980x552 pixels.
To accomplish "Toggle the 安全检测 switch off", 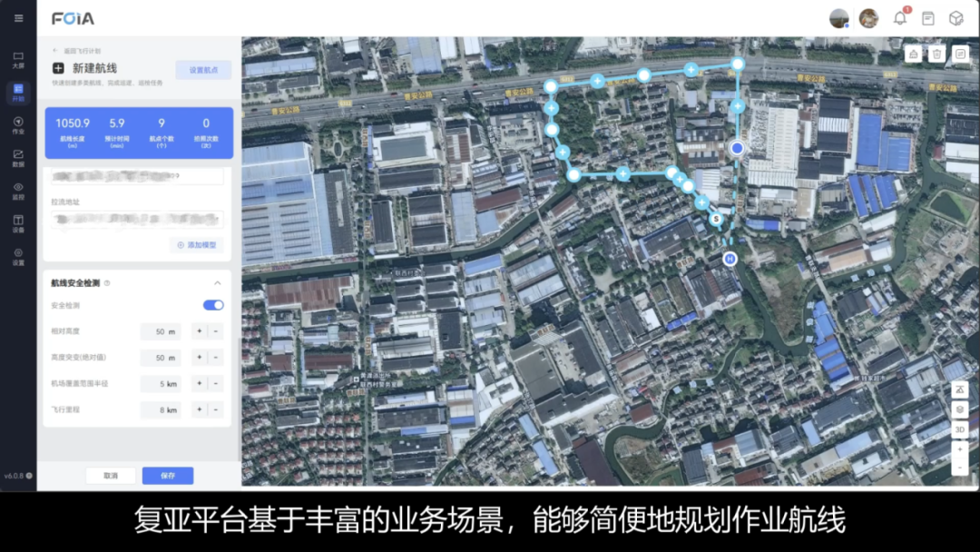I will 213,306.
